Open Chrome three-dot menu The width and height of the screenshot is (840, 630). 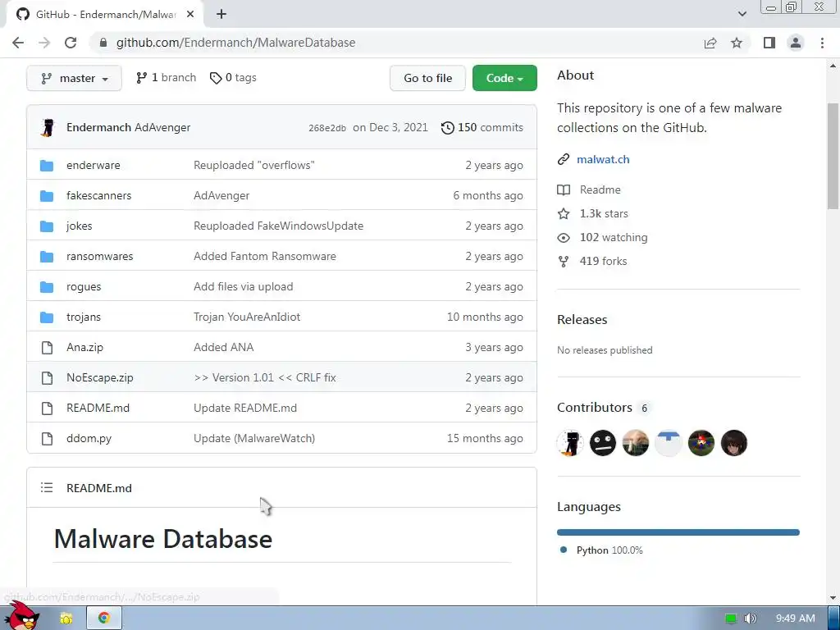tap(822, 43)
